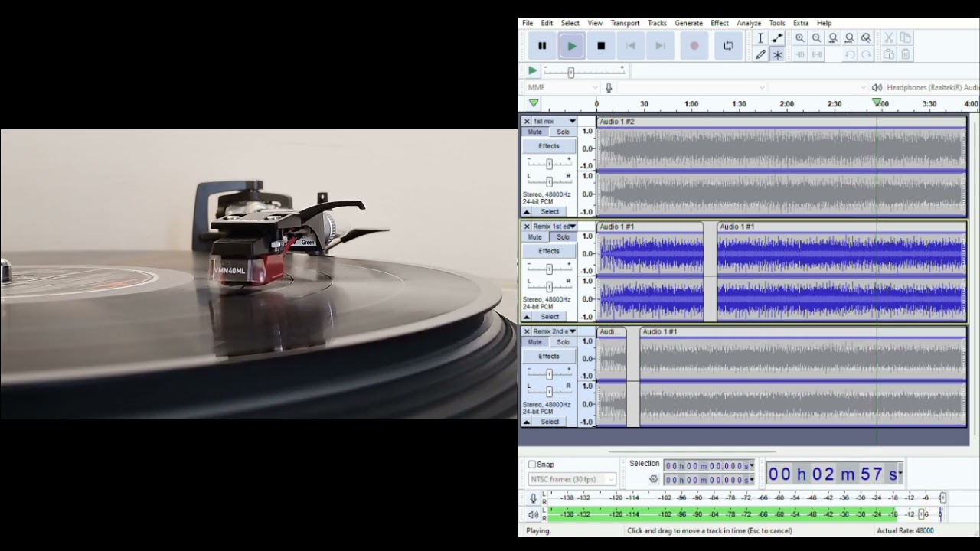The image size is (980, 551).
Task: Click the Copy icon
Action: click(906, 38)
